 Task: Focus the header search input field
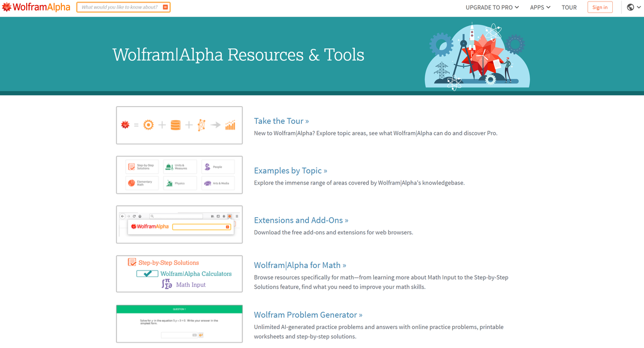(120, 7)
